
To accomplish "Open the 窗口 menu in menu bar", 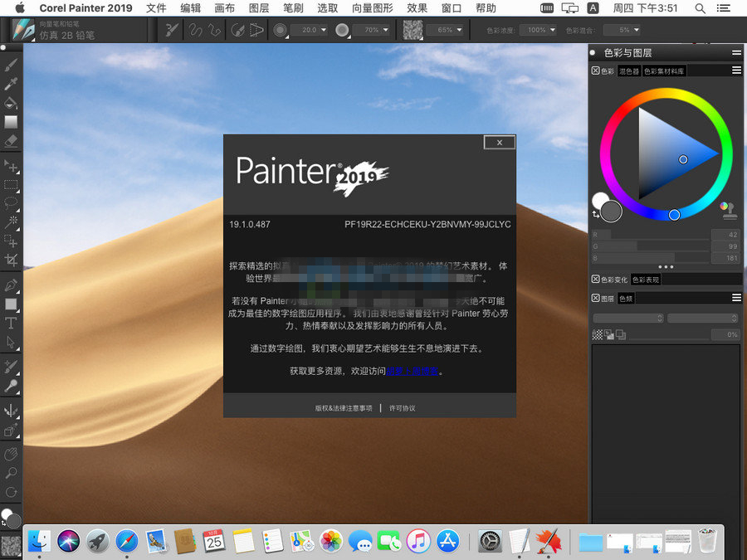I will 449,8.
